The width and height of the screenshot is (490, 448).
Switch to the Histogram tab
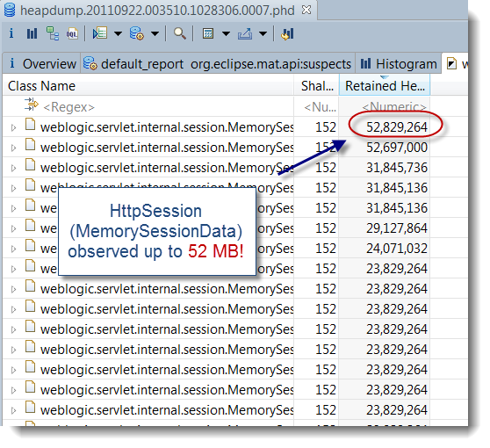[x=399, y=64]
